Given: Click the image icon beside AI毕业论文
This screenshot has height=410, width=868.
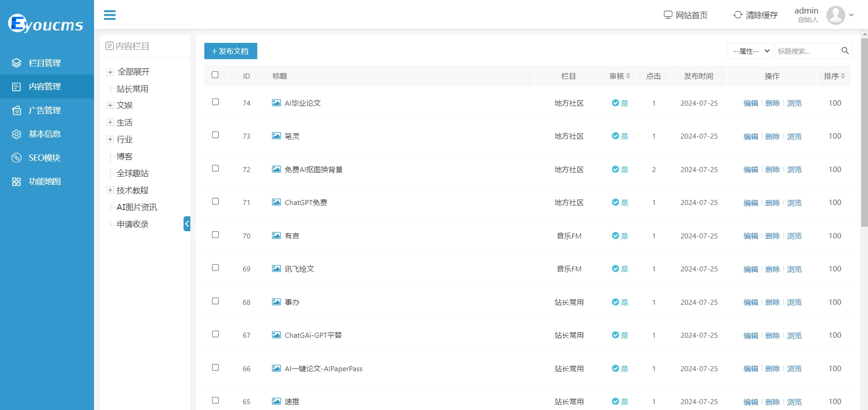Looking at the screenshot, I should (276, 103).
